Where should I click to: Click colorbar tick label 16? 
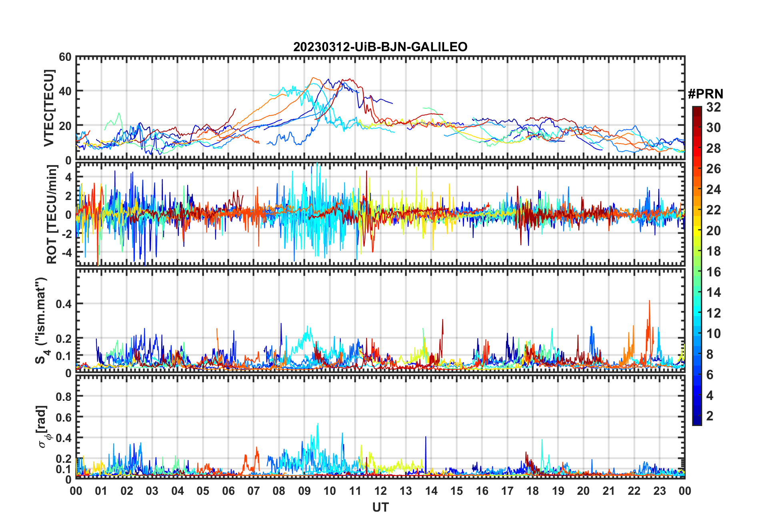click(x=713, y=272)
